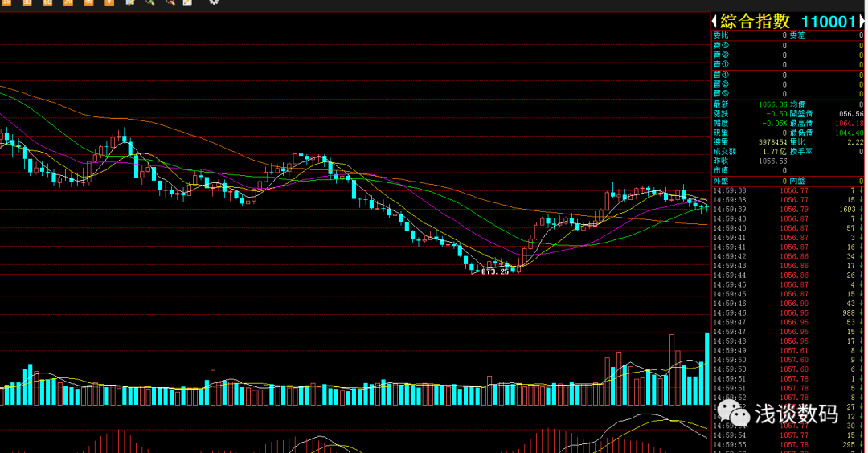Click the 委差 label
Screen dimensions: 868x453
pyautogui.click(x=797, y=35)
